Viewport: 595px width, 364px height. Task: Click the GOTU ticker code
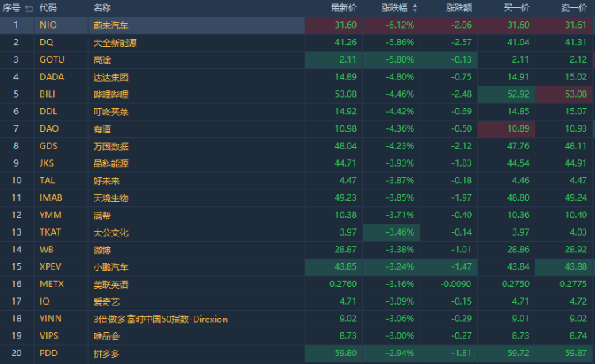tap(52, 59)
